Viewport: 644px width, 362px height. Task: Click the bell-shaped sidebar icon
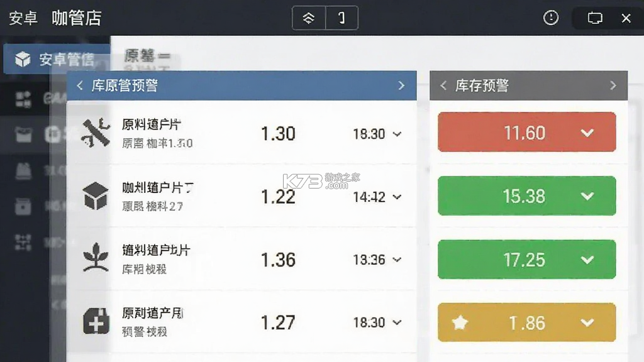click(x=23, y=170)
